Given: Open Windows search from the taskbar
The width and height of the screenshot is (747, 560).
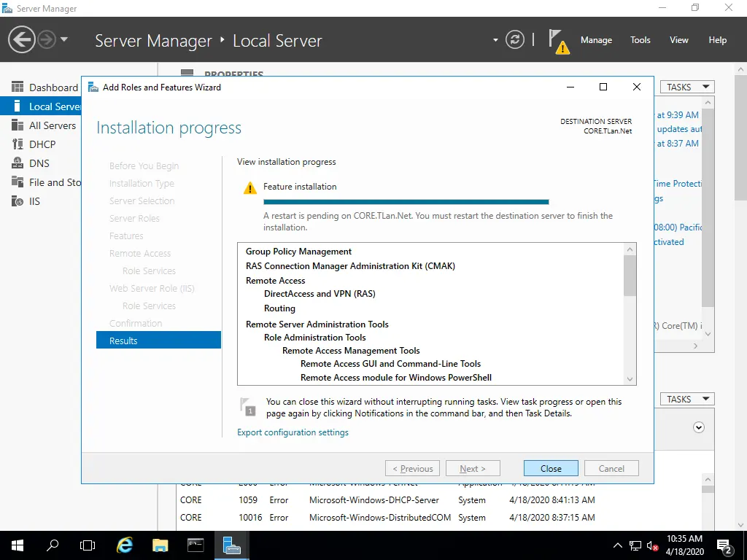Looking at the screenshot, I should (53, 545).
